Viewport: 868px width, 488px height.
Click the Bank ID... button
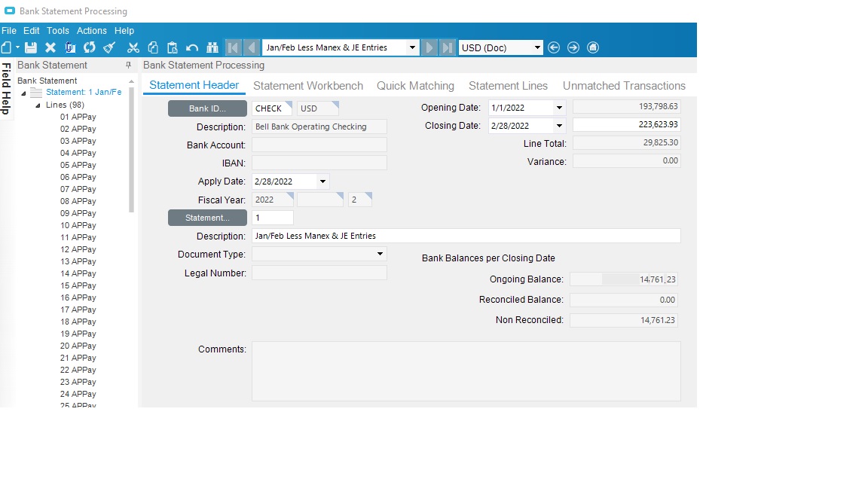(208, 108)
